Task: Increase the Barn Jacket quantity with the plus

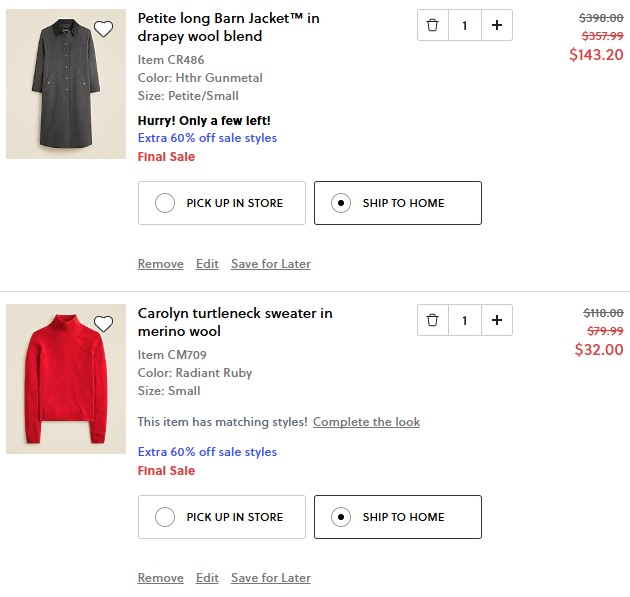Action: tap(496, 25)
